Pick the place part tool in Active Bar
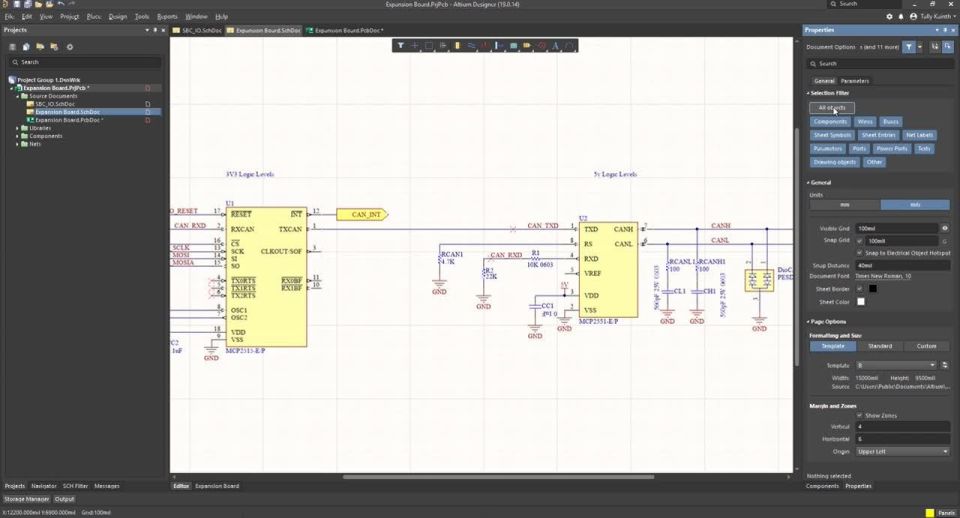Viewport: 960px width, 518px height. point(457,45)
